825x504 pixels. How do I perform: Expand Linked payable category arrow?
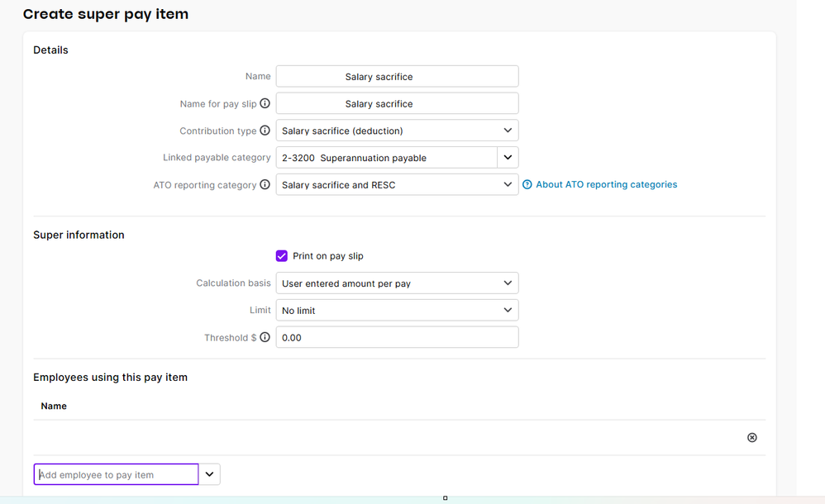point(508,157)
